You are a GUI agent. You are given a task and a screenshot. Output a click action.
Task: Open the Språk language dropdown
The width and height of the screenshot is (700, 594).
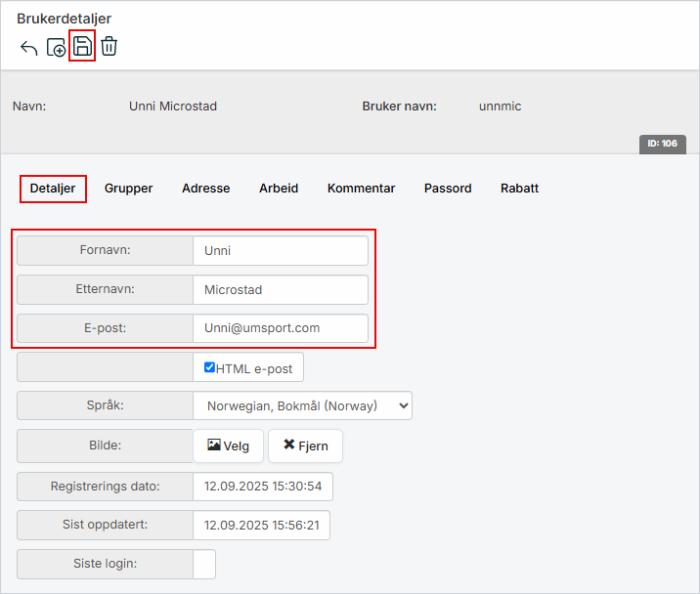pos(302,405)
